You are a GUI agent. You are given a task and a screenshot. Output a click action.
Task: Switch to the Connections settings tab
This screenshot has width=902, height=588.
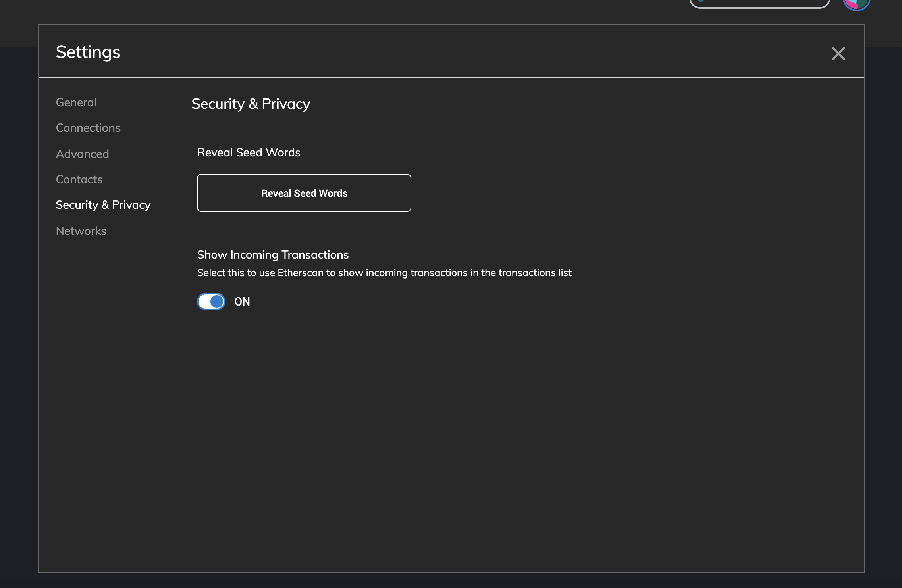point(88,128)
